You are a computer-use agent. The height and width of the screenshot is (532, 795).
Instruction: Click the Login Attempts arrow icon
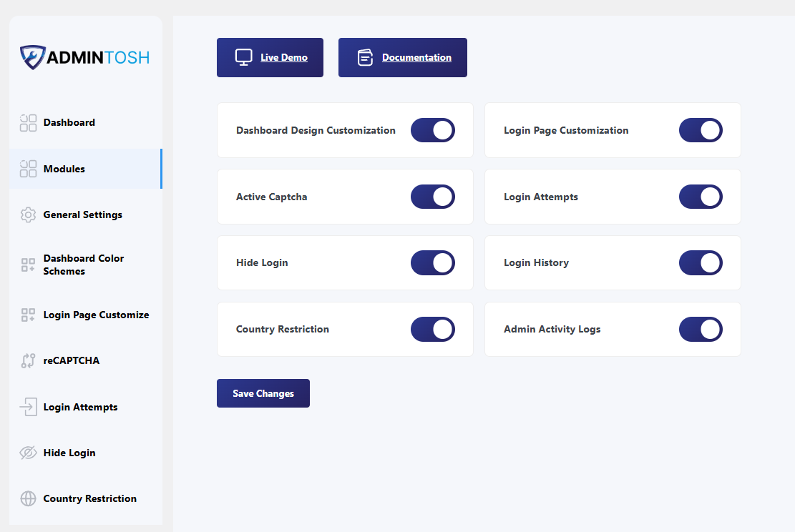point(28,407)
